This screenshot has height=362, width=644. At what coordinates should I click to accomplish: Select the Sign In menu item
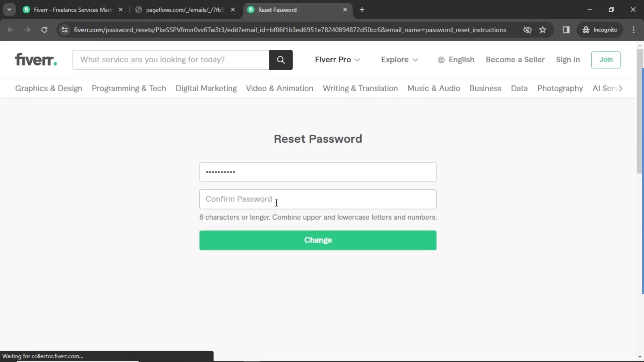pyautogui.click(x=568, y=59)
